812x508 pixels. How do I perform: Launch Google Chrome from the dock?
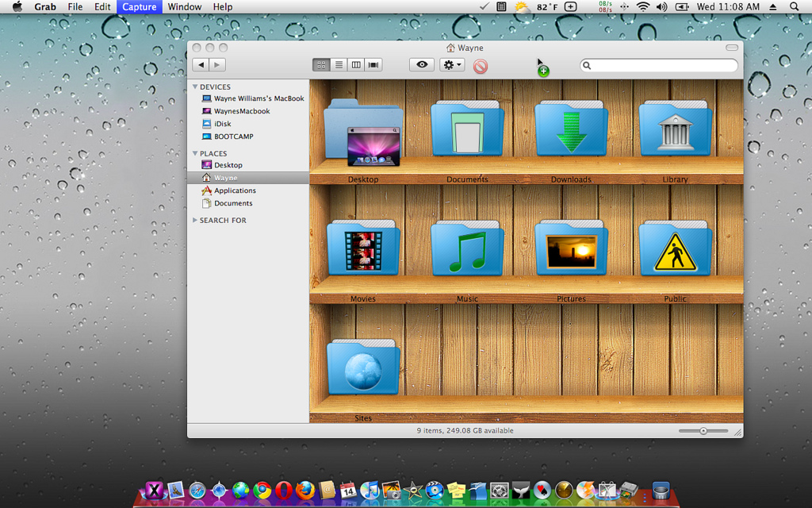point(262,490)
